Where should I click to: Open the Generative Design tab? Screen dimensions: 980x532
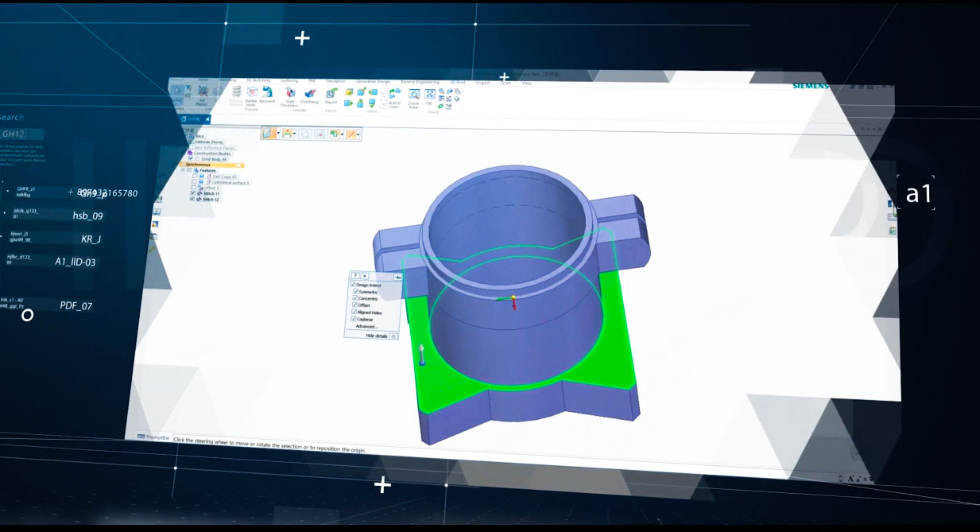pos(372,81)
